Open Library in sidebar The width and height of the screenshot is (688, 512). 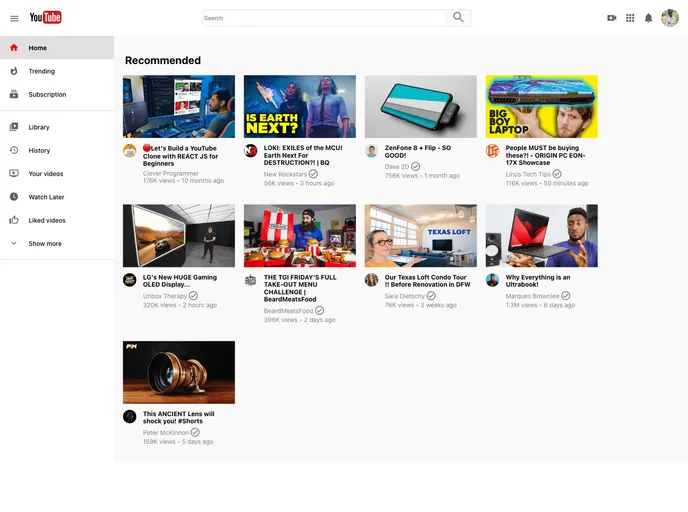(x=57, y=127)
